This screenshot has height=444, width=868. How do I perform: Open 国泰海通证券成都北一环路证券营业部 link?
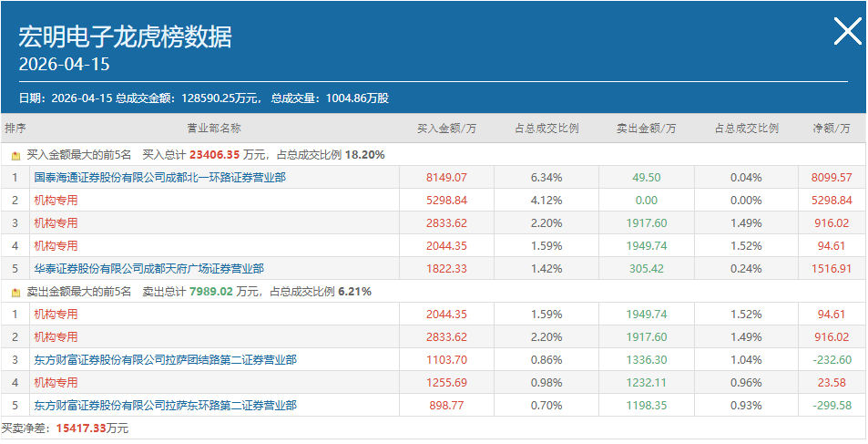tap(160, 178)
